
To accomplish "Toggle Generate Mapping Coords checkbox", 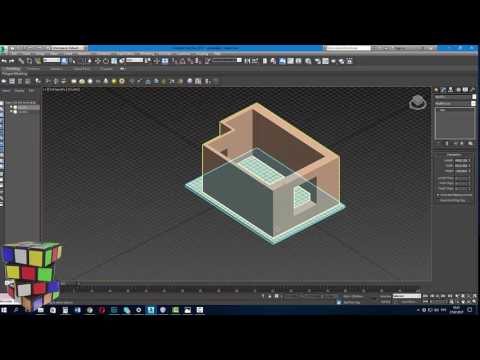I will pos(438,195).
